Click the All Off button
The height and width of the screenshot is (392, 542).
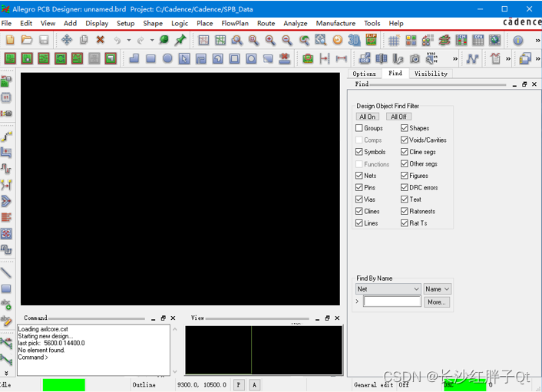398,117
